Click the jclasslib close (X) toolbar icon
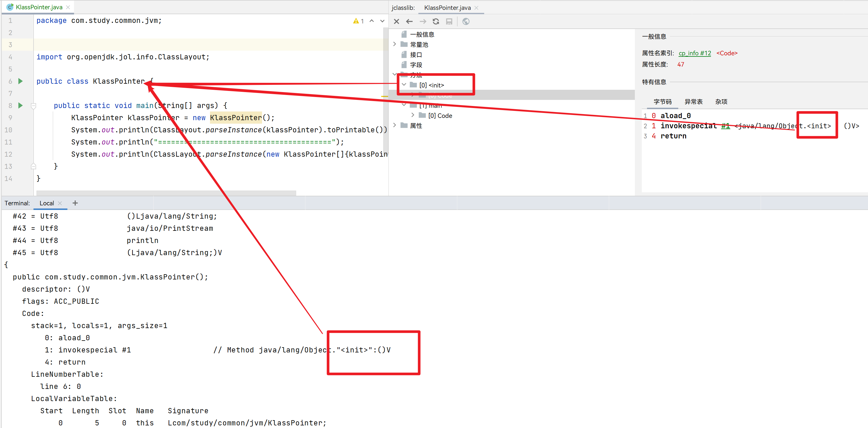This screenshot has width=868, height=428. pyautogui.click(x=396, y=22)
